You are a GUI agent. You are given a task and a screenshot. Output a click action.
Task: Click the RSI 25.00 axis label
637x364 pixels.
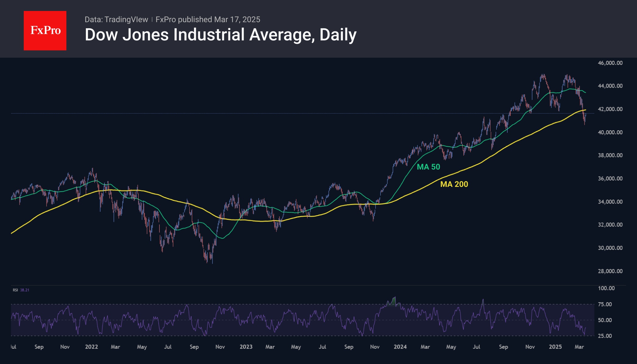pyautogui.click(x=605, y=336)
